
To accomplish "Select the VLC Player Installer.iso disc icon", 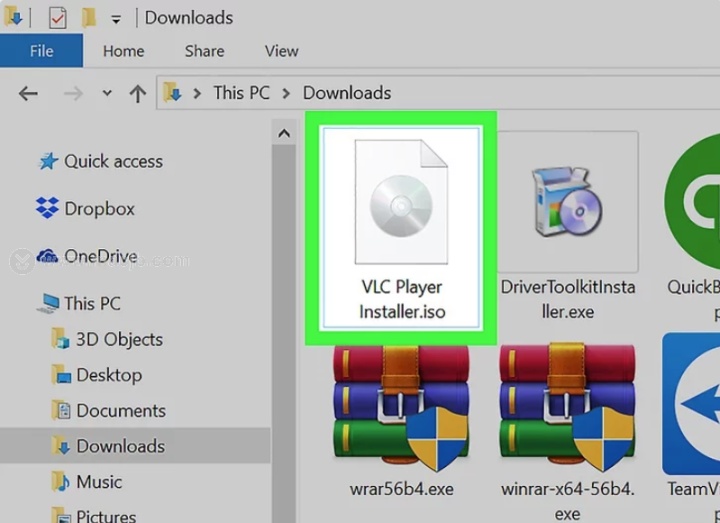I will pos(401,202).
